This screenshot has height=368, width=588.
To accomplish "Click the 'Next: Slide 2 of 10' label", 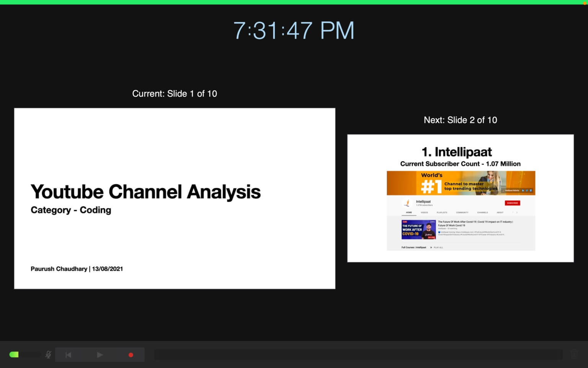I will coord(461,120).
